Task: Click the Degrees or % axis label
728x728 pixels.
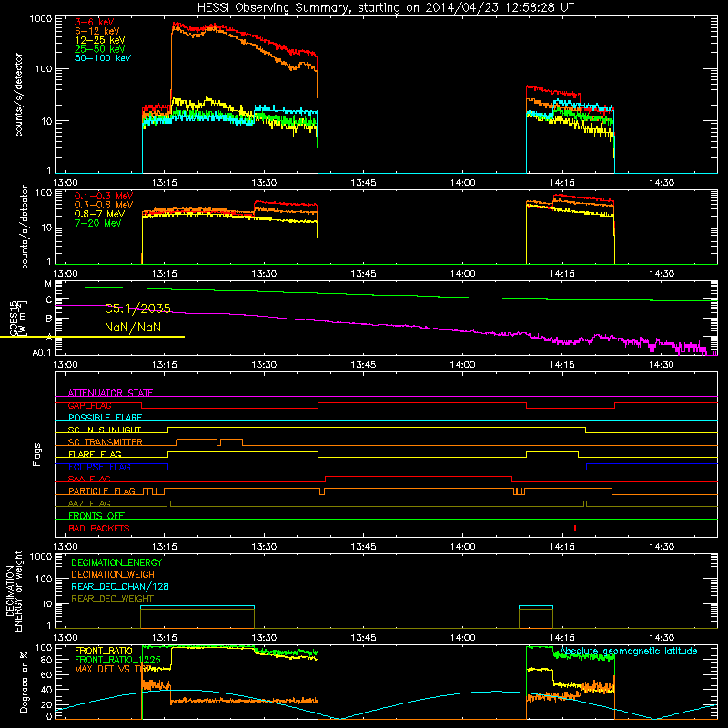Action: coord(24,682)
